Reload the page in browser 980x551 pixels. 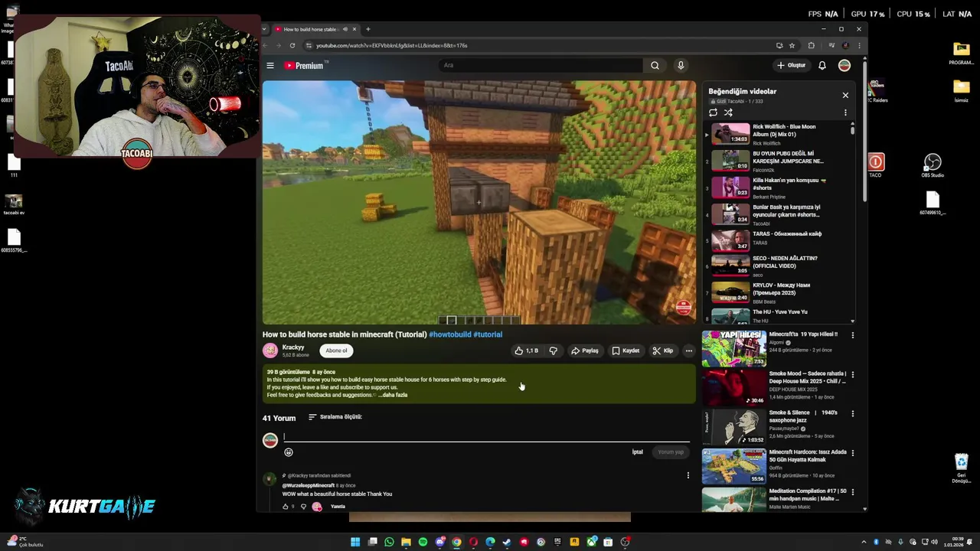(292, 46)
